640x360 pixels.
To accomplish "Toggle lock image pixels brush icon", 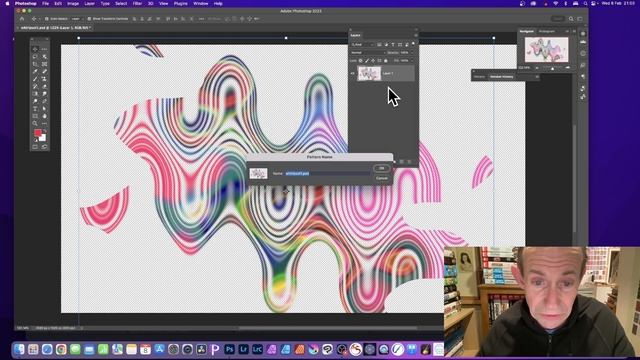I will click(367, 61).
